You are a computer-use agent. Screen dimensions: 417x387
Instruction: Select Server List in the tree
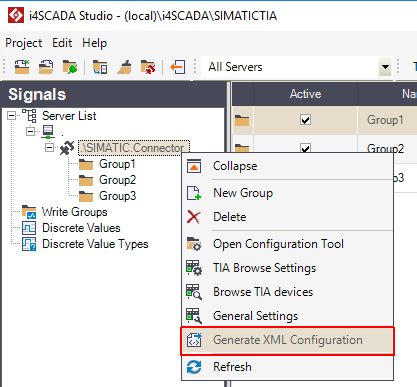pyautogui.click(x=69, y=116)
